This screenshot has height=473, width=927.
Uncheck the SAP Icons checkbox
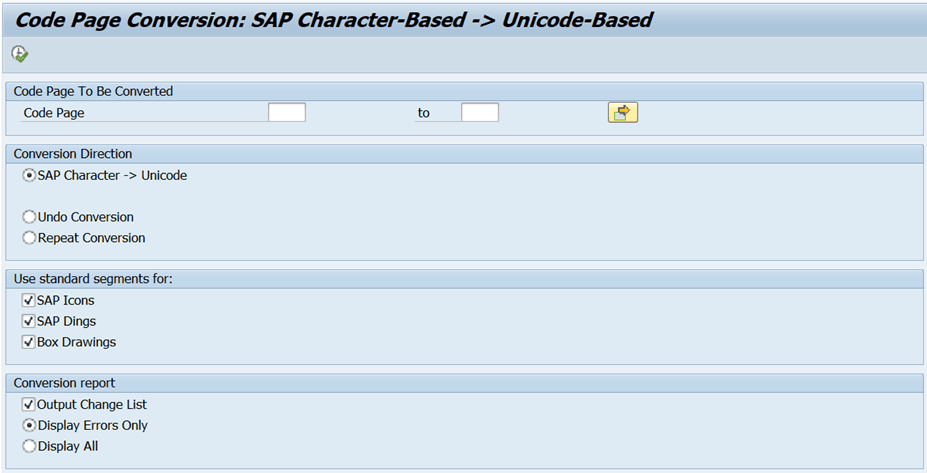28,300
